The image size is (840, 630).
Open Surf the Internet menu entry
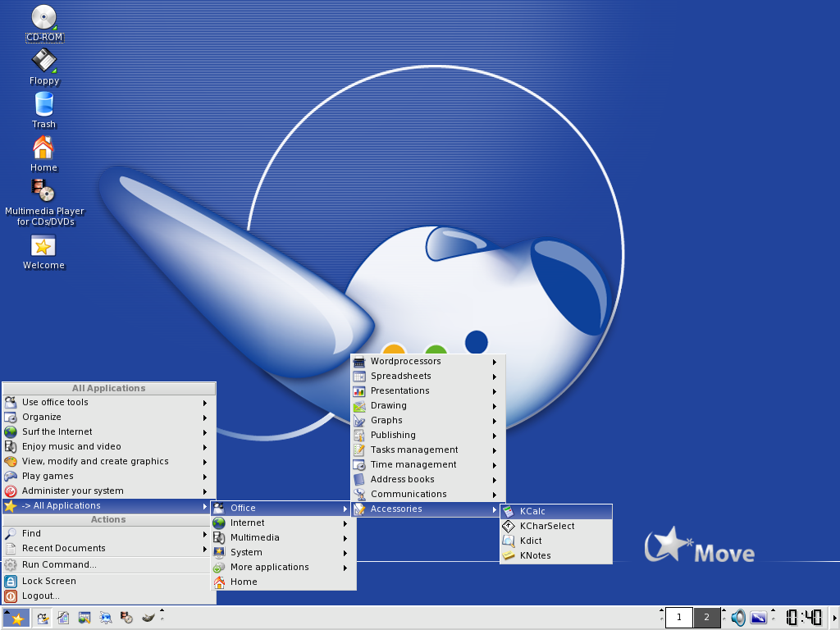point(109,431)
